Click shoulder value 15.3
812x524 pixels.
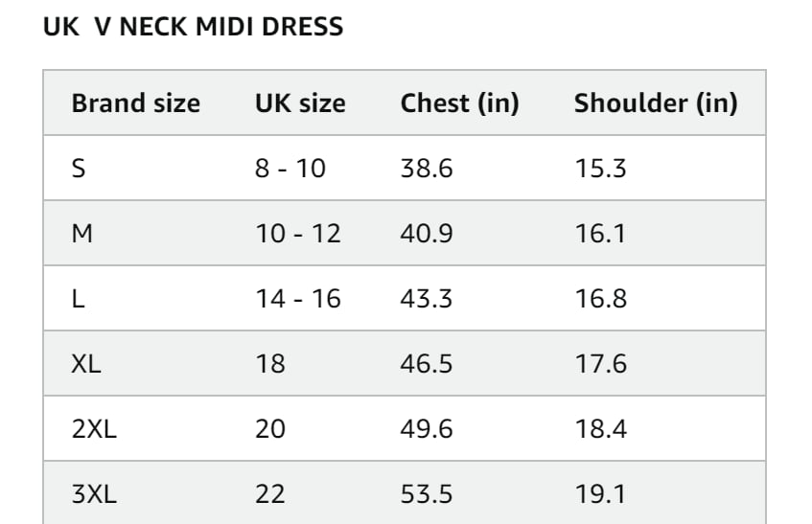pyautogui.click(x=601, y=168)
